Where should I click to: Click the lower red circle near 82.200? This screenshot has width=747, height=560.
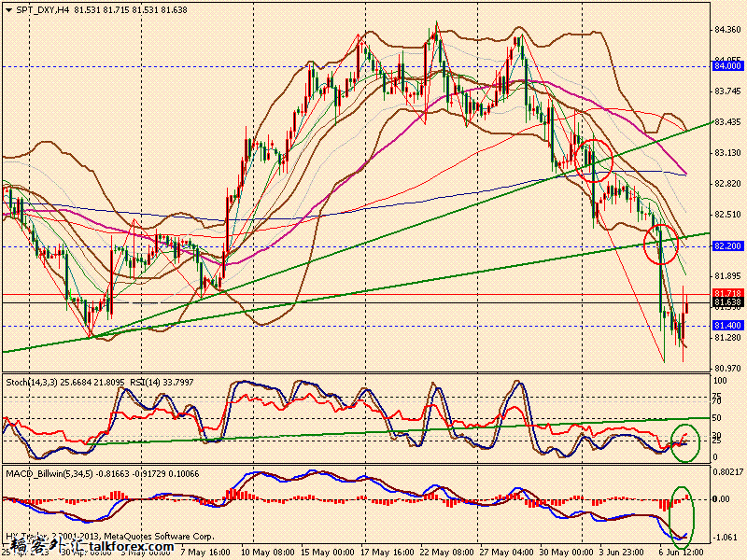click(x=661, y=242)
